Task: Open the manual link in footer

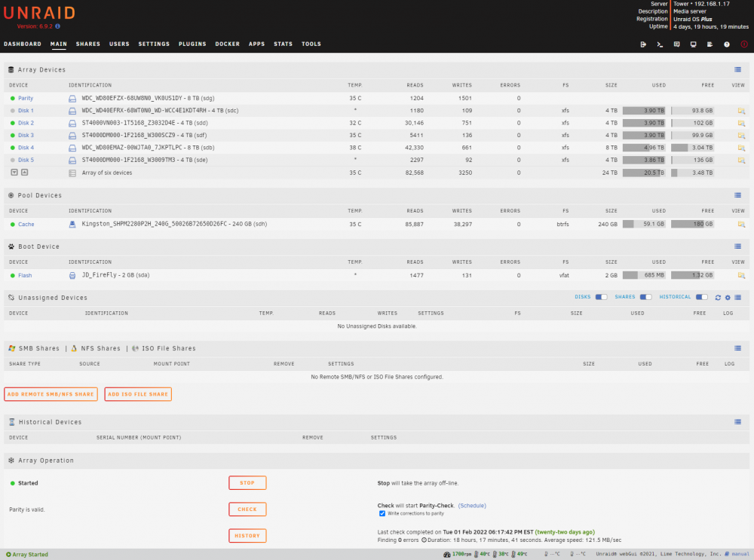Action: pyautogui.click(x=737, y=554)
